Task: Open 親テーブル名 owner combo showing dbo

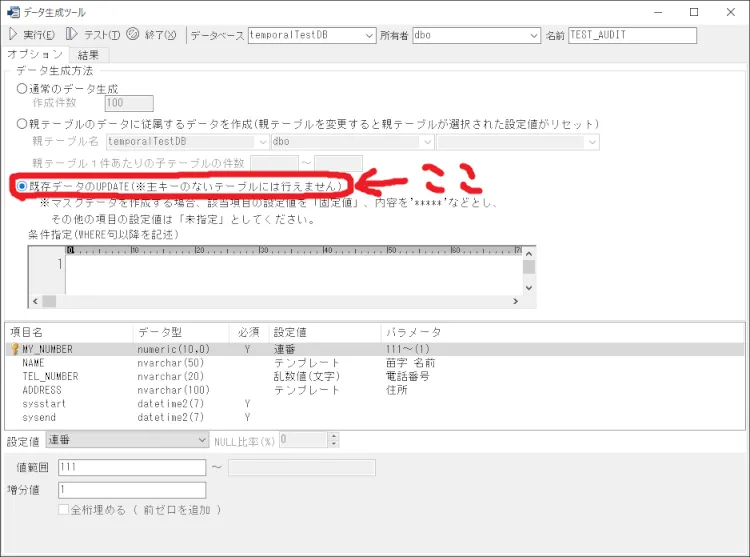Action: click(x=353, y=142)
